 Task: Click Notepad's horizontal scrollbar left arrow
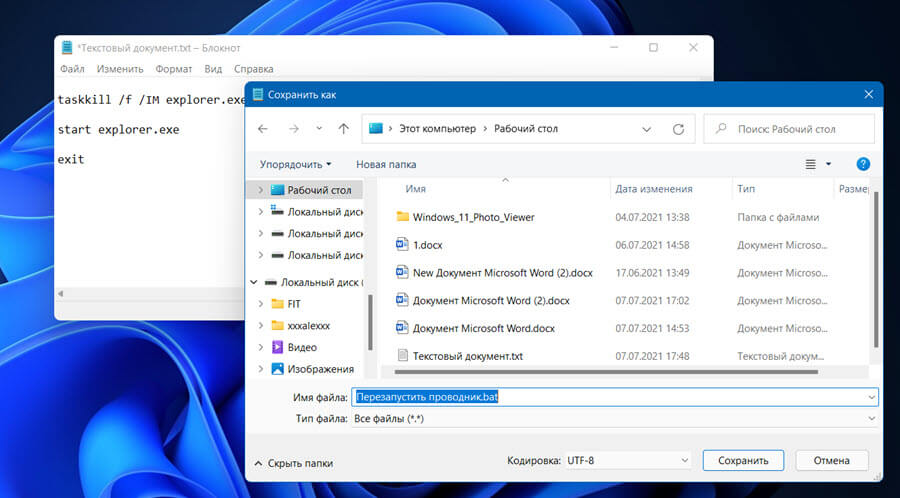click(60, 294)
